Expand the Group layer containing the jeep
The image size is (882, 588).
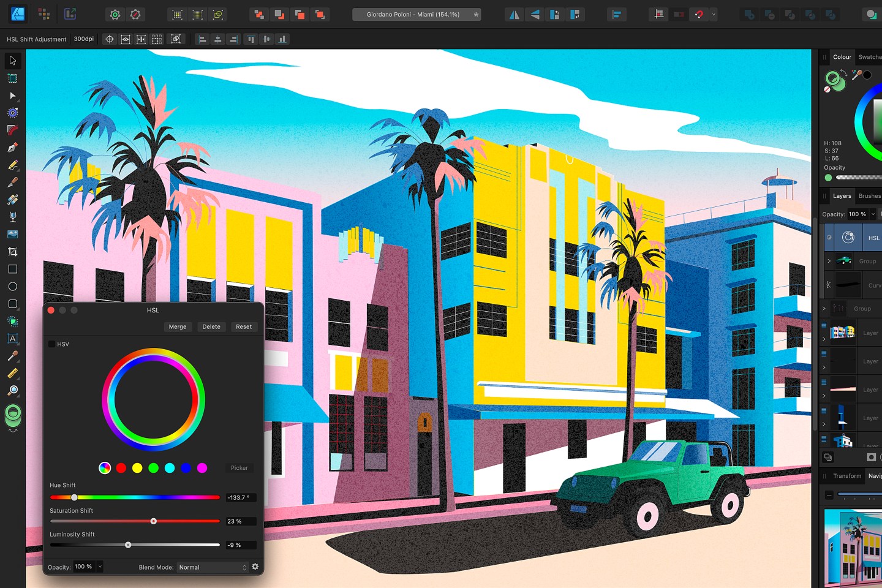click(x=829, y=260)
